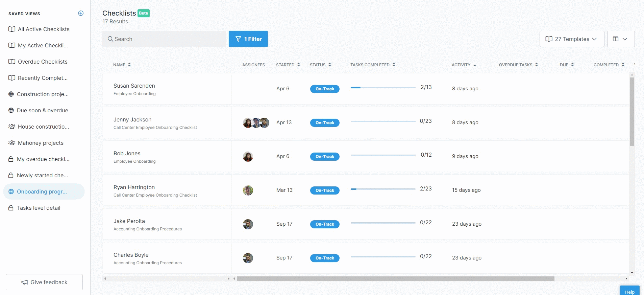Sort by Tasks Completed column
644x295 pixels.
click(x=394, y=65)
